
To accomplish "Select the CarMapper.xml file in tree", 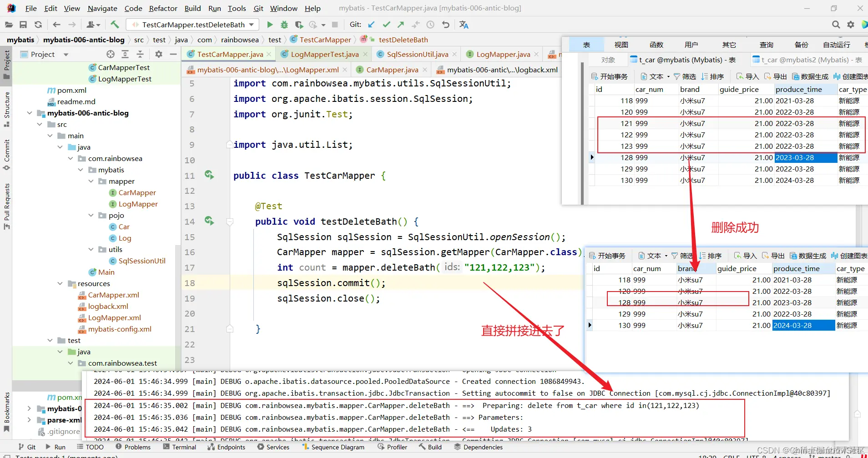I will click(113, 295).
